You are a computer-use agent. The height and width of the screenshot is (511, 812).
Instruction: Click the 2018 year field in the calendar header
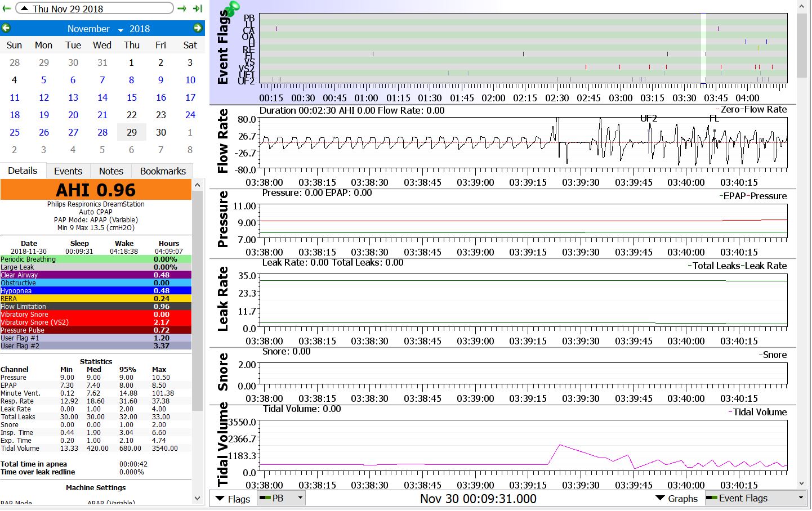tap(140, 29)
